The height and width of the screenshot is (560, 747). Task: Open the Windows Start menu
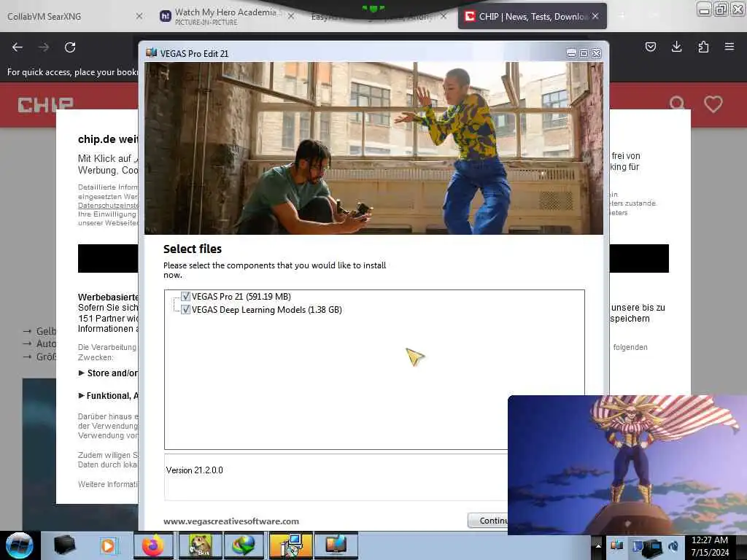(x=20, y=545)
